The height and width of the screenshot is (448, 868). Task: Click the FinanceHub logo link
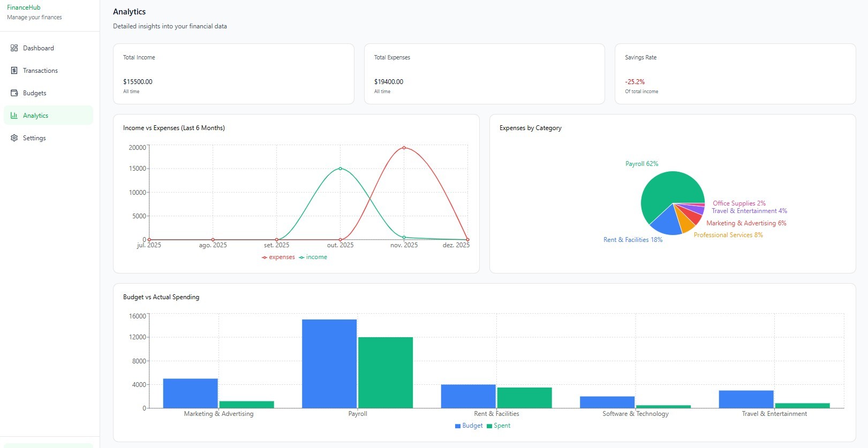point(24,7)
